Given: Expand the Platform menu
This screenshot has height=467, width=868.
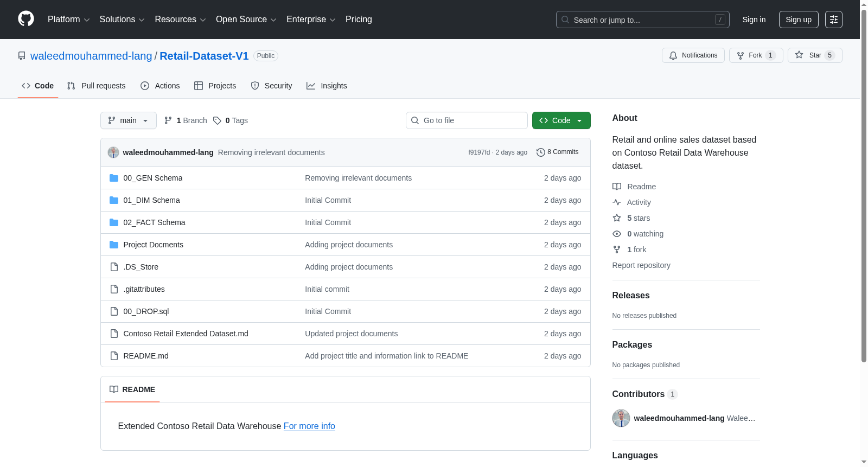Looking at the screenshot, I should pos(69,20).
